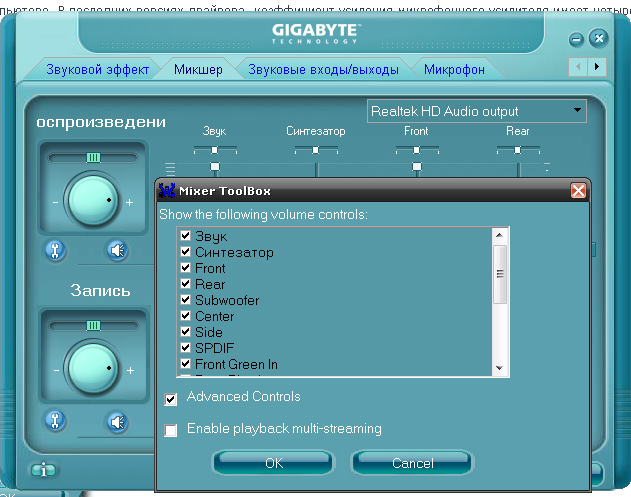The width and height of the screenshot is (631, 497).
Task: Click the recording volume knob
Action: coord(93,368)
